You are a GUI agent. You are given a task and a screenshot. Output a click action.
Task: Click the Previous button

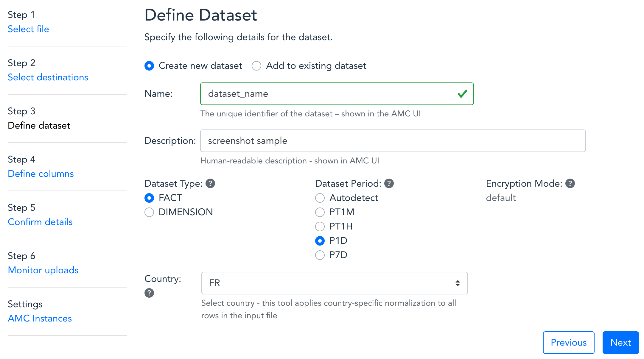coord(568,343)
